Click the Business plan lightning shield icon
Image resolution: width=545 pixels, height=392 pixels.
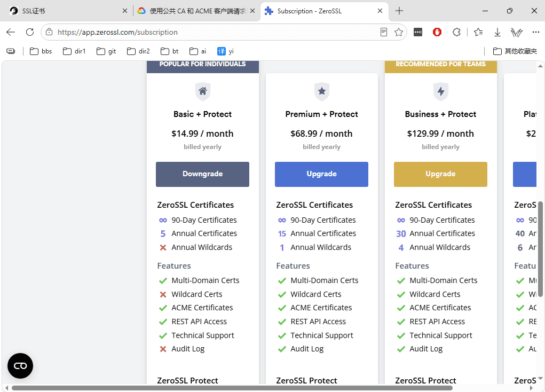(x=441, y=91)
